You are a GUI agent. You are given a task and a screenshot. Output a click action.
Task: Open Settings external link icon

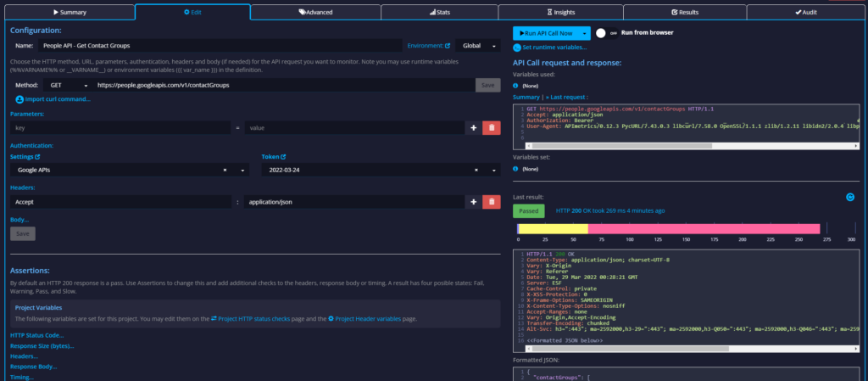pyautogui.click(x=37, y=157)
